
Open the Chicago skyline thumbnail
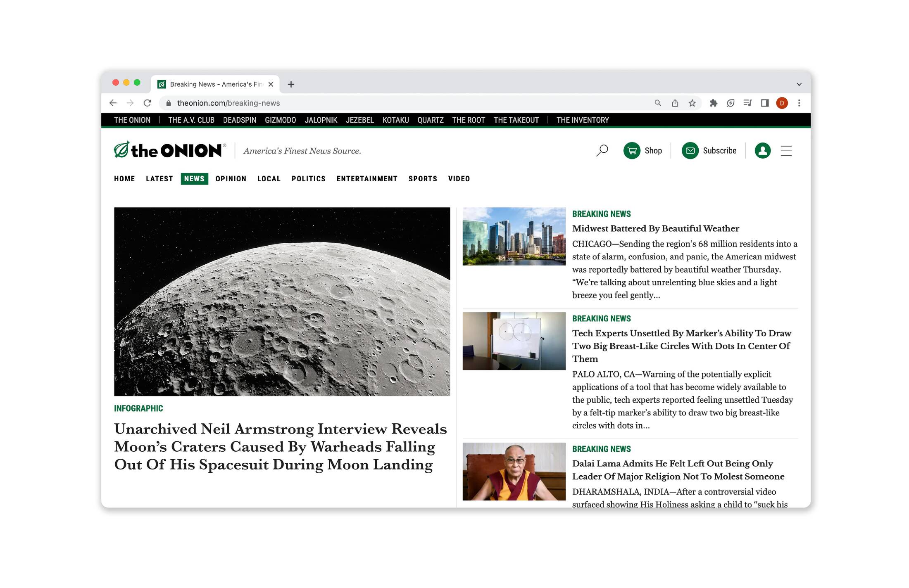pyautogui.click(x=514, y=236)
